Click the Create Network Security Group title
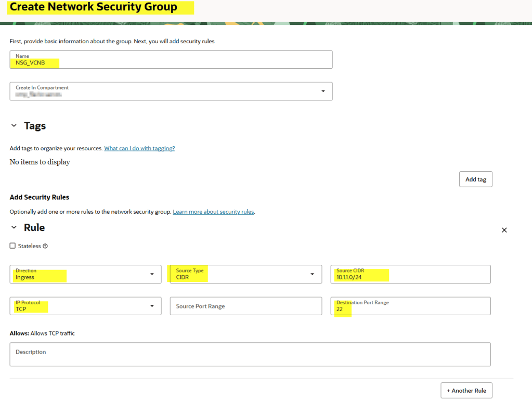The height and width of the screenshot is (412, 532). (94, 7)
